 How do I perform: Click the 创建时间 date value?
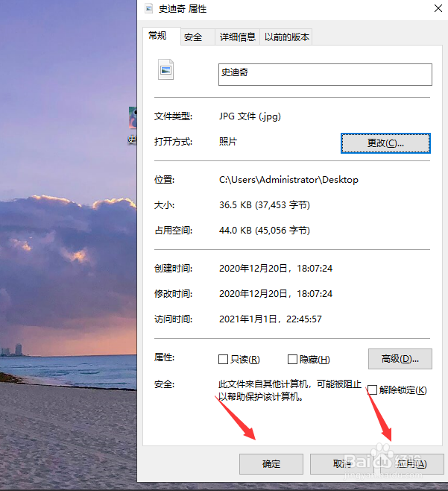(276, 269)
